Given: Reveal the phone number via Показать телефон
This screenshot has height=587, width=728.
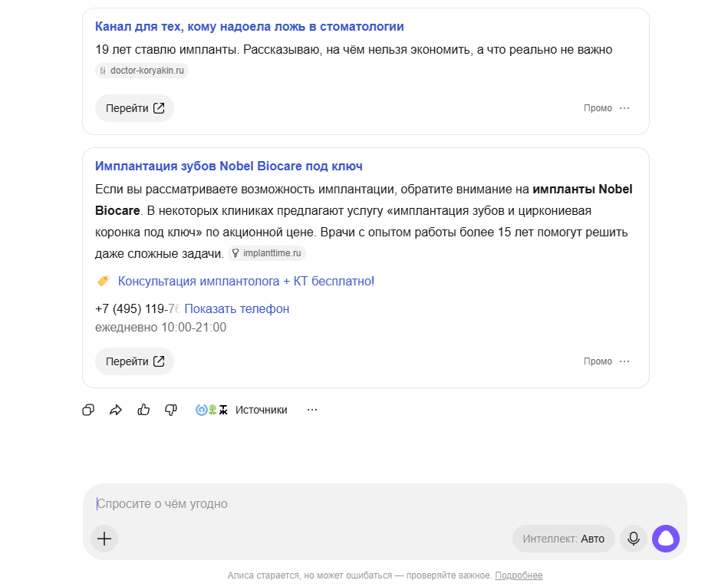Looking at the screenshot, I should click(237, 308).
